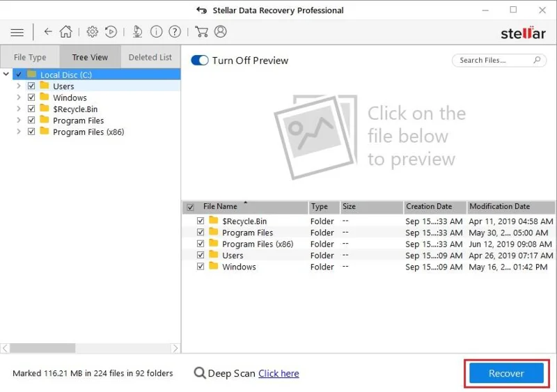Uncheck Program Files (x86) checkbox in file list

(x=201, y=244)
